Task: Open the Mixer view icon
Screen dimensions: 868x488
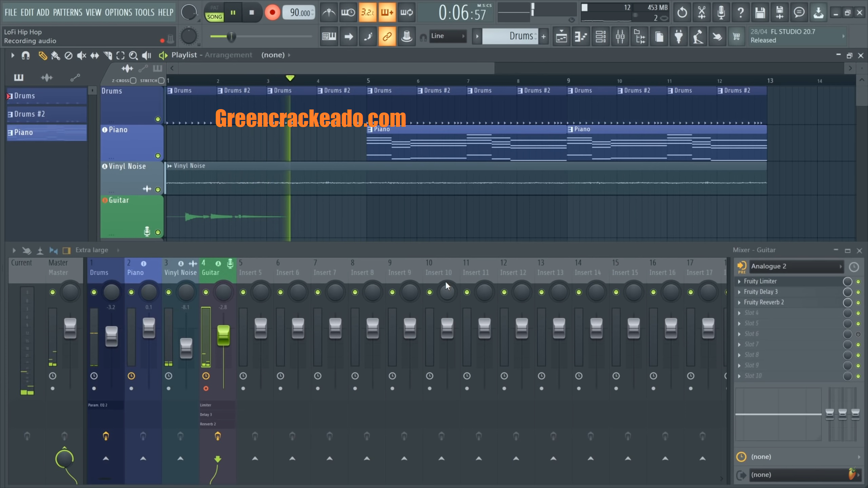Action: [620, 36]
